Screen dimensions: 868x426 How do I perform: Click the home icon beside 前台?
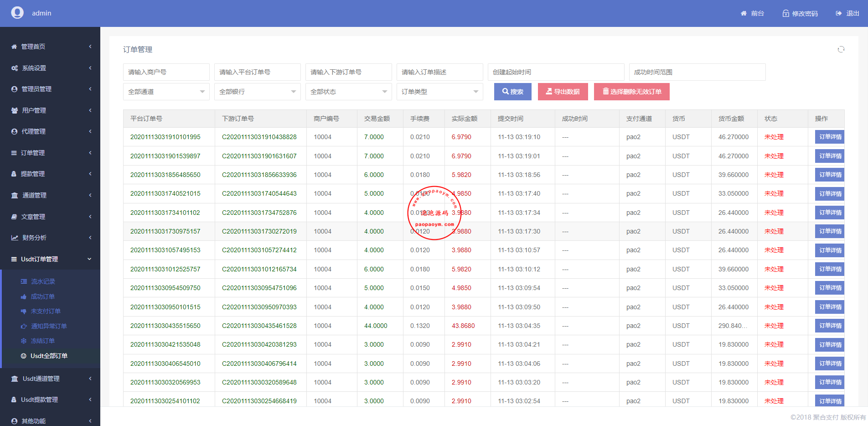pos(744,14)
